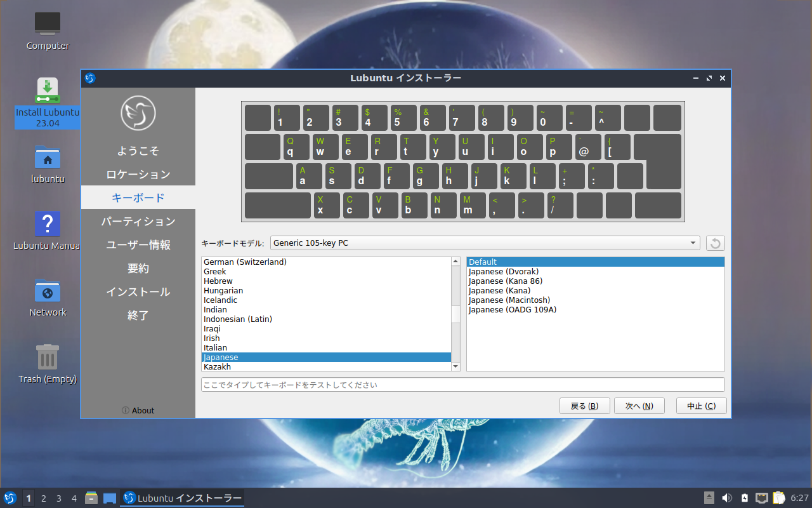The height and width of the screenshot is (508, 812).
Task: Select Italian keyboard layout
Action: (326, 347)
